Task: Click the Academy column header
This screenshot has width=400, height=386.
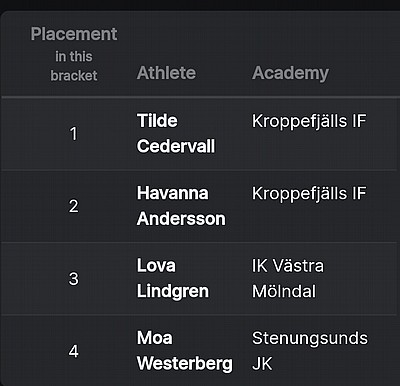Action: tap(290, 73)
